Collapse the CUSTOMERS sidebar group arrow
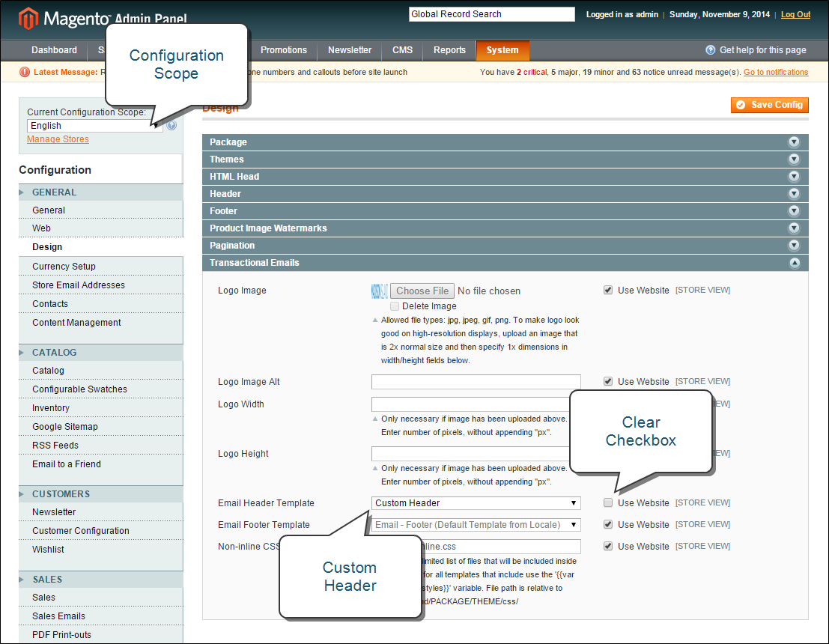Image resolution: width=829 pixels, height=644 pixels. coord(22,493)
